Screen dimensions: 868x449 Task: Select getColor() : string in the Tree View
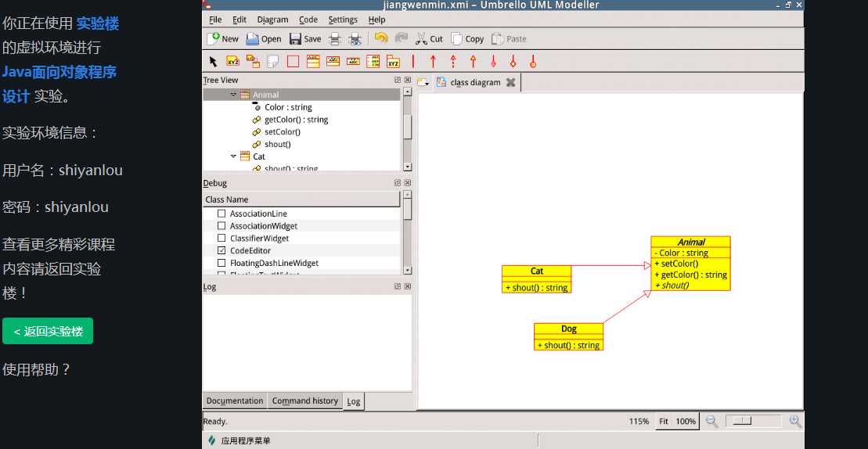tap(296, 120)
